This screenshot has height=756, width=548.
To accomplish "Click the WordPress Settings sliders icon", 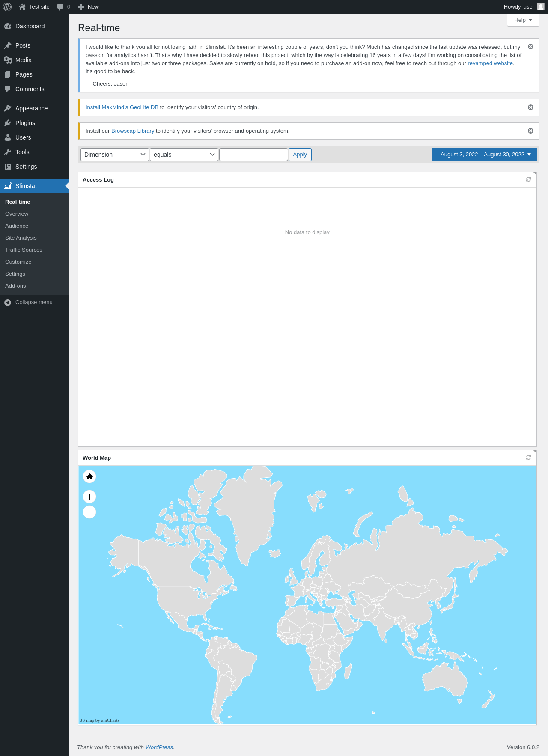I will tap(8, 167).
